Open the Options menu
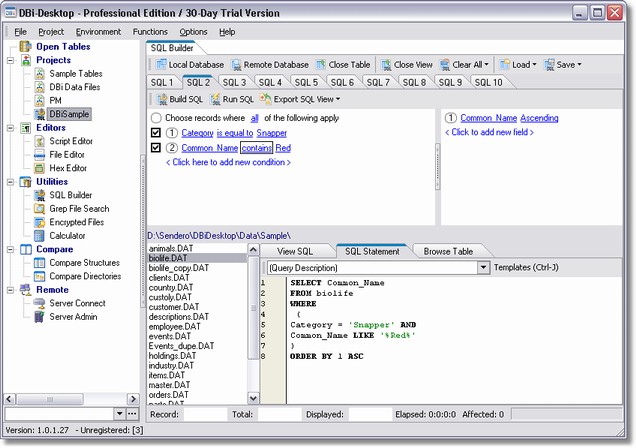 [193, 32]
